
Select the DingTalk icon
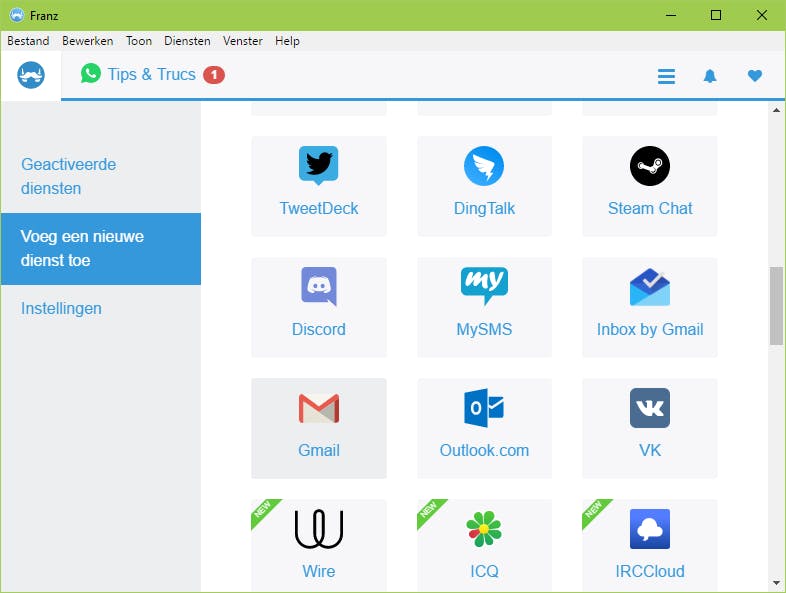click(484, 165)
